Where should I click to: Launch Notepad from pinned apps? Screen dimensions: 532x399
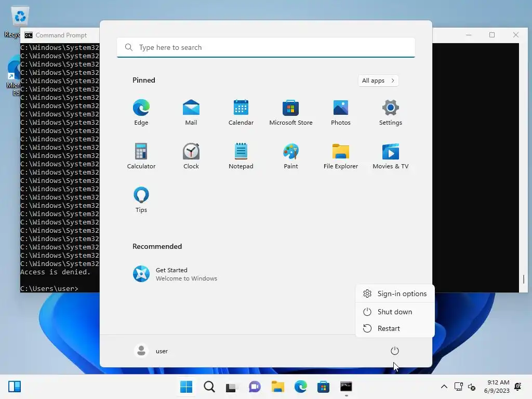tap(241, 156)
